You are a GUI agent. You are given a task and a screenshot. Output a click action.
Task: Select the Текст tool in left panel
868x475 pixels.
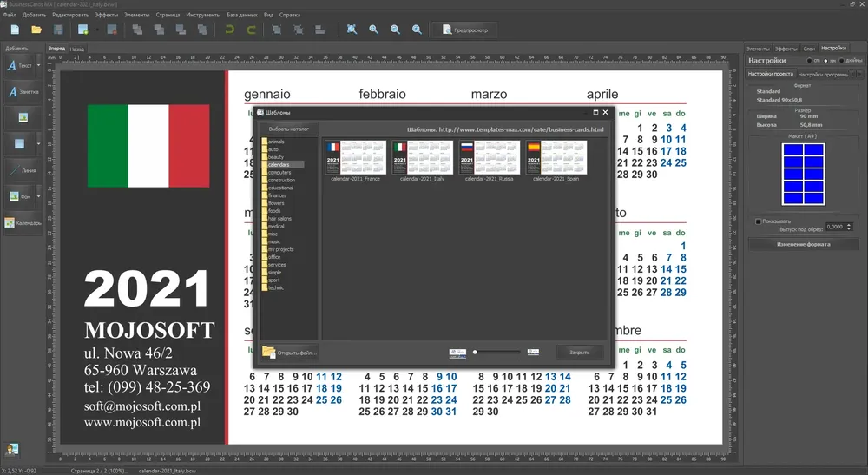click(x=20, y=66)
